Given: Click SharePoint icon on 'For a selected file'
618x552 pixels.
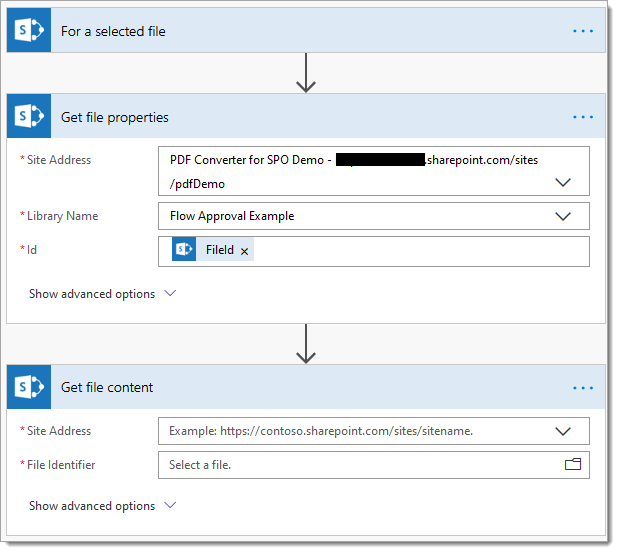Looking at the screenshot, I should pos(29,30).
